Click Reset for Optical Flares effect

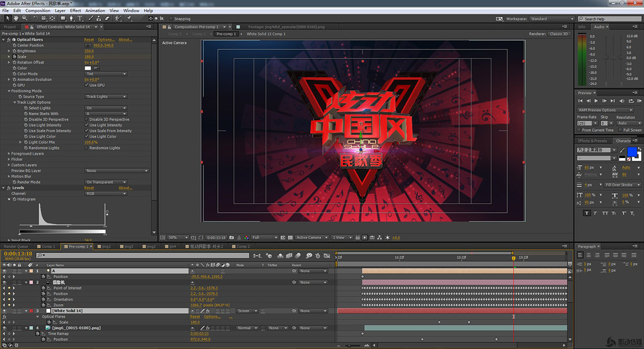click(89, 40)
